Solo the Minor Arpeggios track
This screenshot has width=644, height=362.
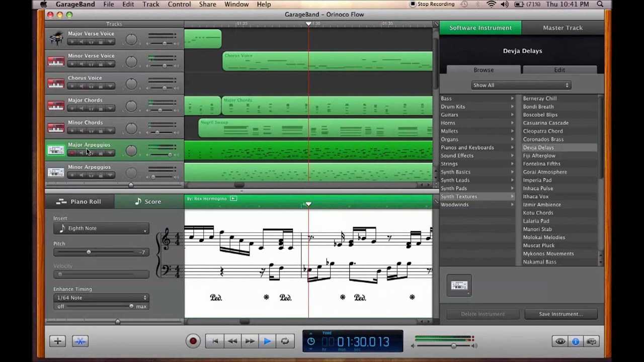[x=91, y=174]
